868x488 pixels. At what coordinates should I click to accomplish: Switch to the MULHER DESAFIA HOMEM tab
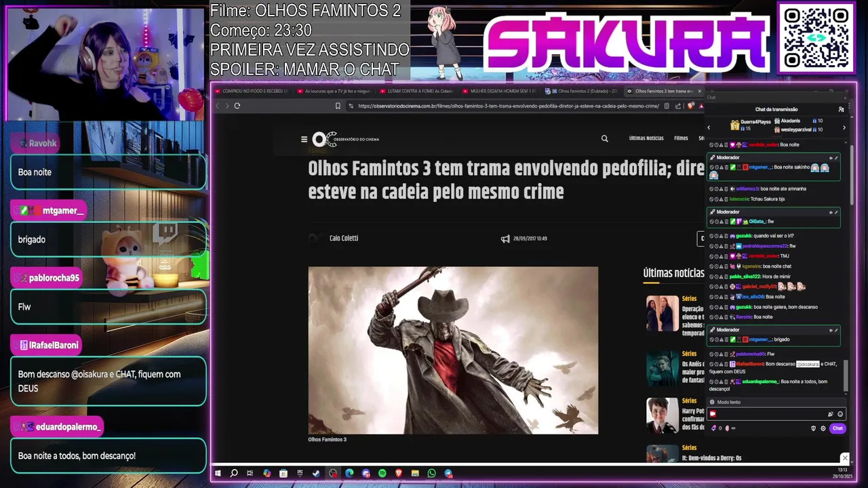[500, 91]
